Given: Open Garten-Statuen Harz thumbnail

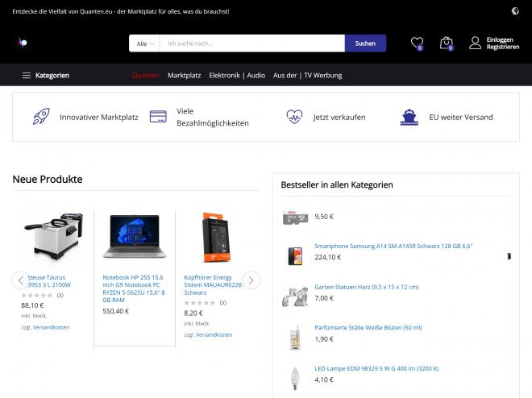Looking at the screenshot, I should coord(295,296).
